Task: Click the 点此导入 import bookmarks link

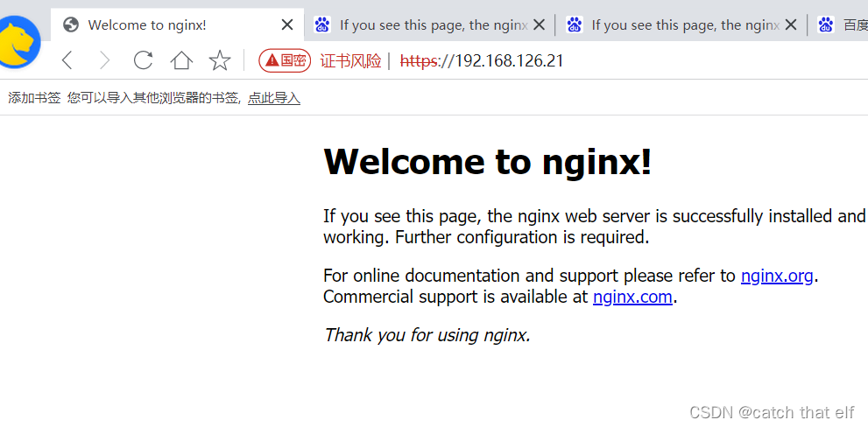Action: pos(274,99)
